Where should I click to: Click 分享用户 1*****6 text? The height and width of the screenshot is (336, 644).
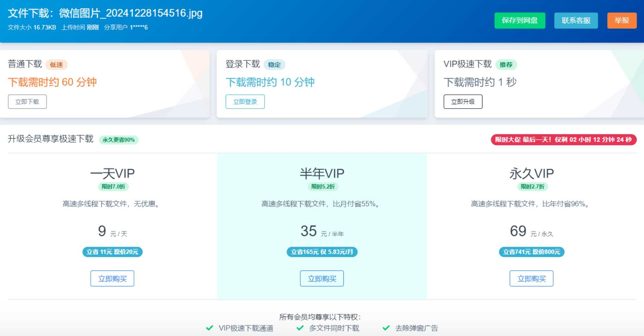coord(126,27)
